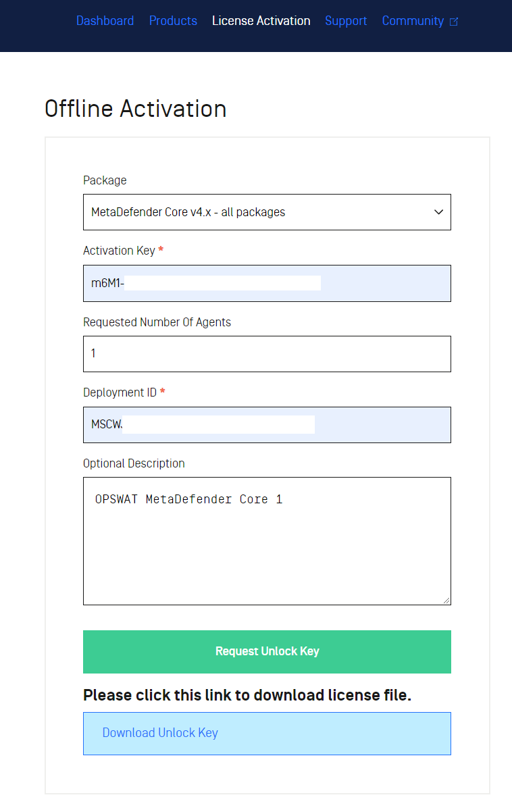Click the Download Unlock Key link
This screenshot has width=512, height=812.
pyautogui.click(x=160, y=733)
